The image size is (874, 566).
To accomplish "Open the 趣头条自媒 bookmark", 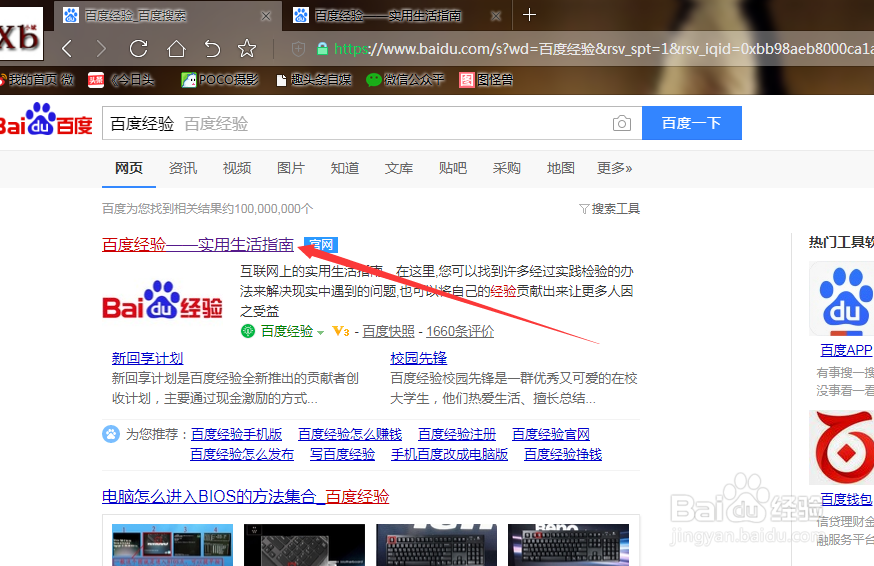I will pos(314,80).
